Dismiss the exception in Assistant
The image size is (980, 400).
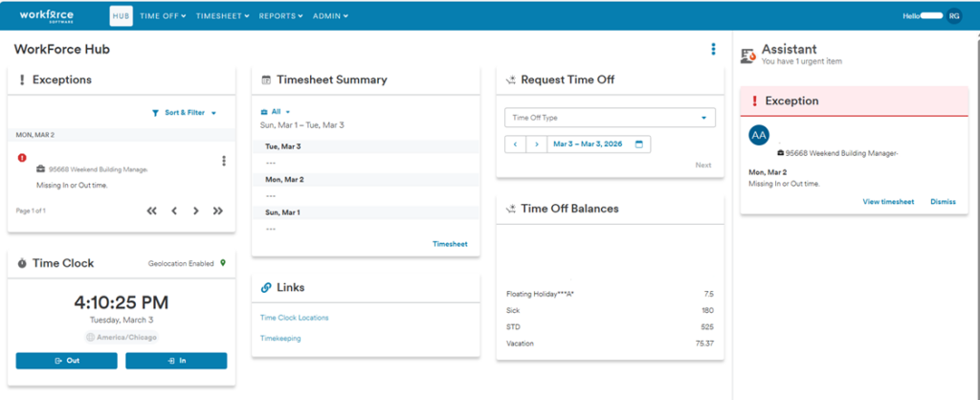click(943, 202)
